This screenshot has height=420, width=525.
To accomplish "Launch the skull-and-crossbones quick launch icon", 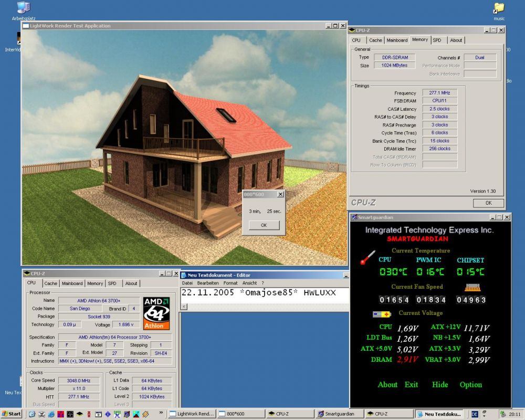I will click(x=41, y=414).
